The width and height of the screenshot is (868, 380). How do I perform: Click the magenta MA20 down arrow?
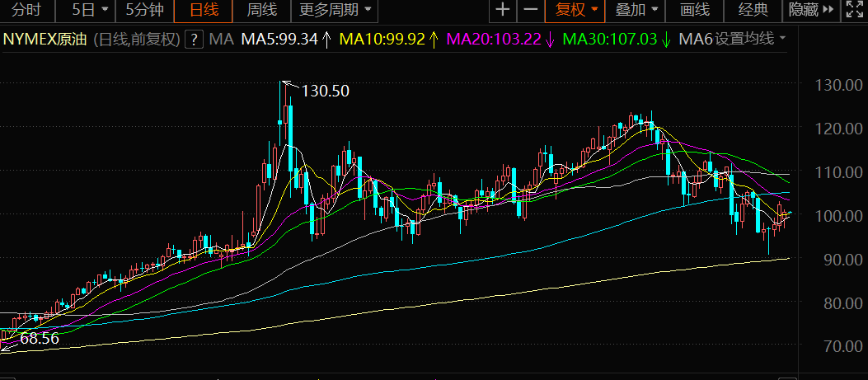[550, 39]
